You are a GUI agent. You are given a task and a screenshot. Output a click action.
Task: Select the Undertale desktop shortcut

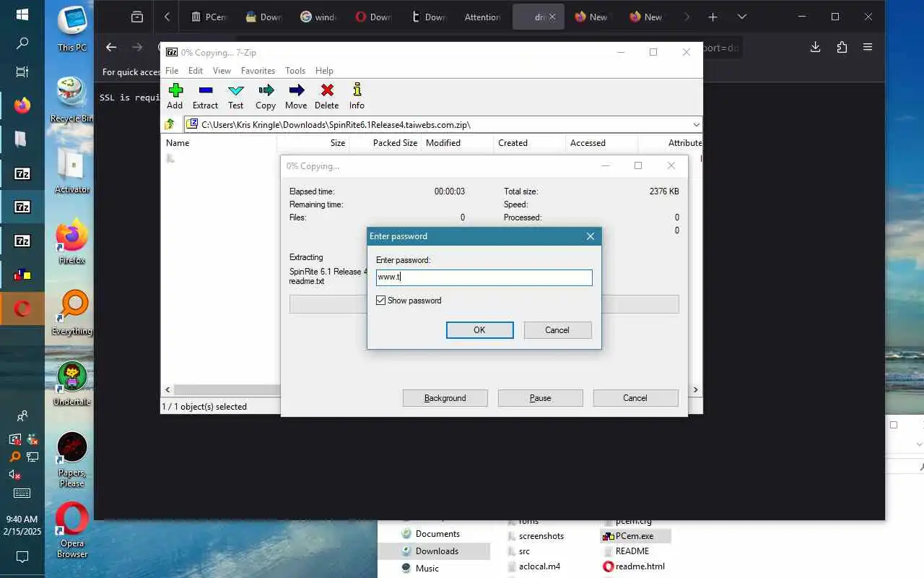71,383
